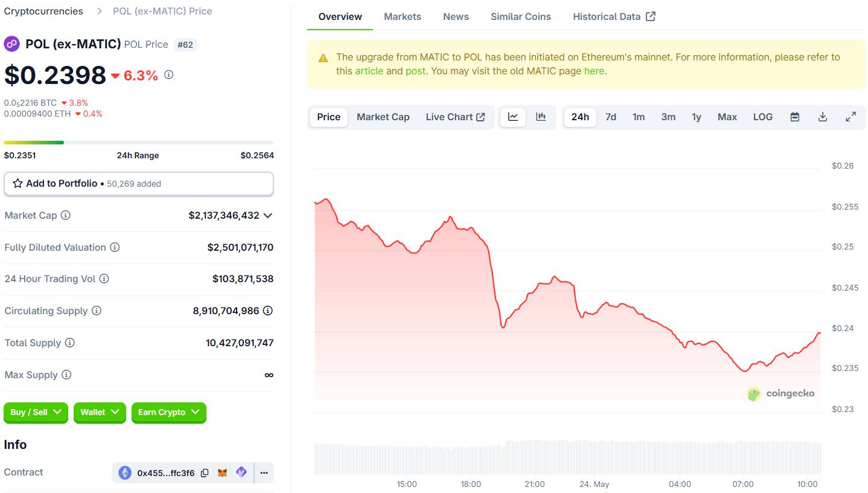This screenshot has width=868, height=493.
Task: Click Total Supply info icon
Action: coord(70,343)
